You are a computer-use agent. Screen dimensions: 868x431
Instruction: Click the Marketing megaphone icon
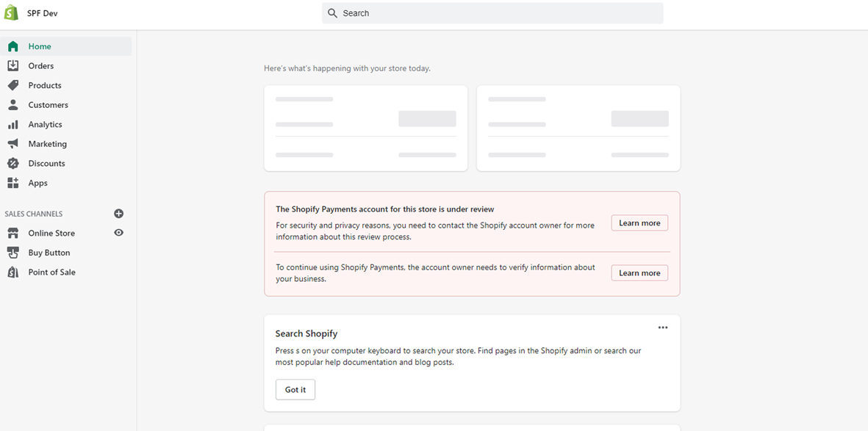(12, 144)
